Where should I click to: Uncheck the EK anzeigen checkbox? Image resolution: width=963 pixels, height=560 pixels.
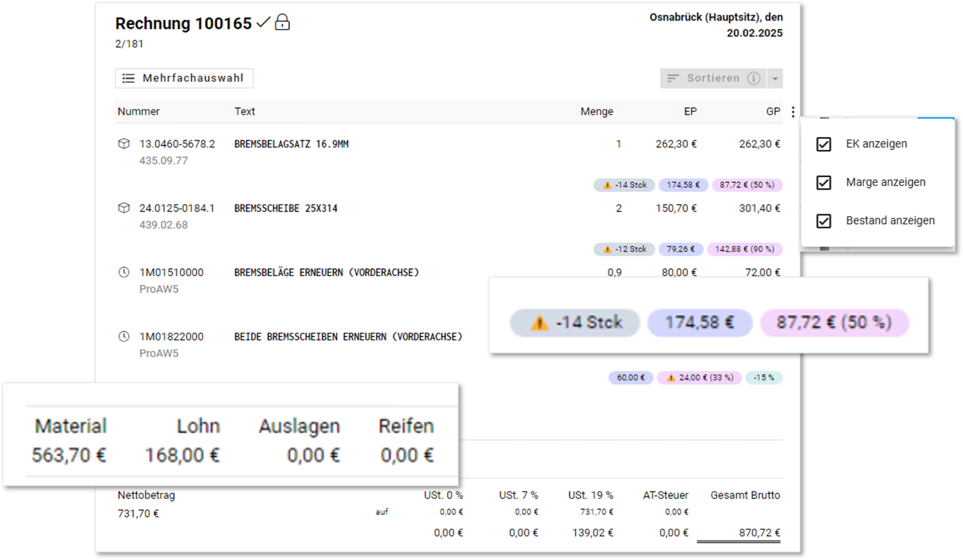click(823, 144)
